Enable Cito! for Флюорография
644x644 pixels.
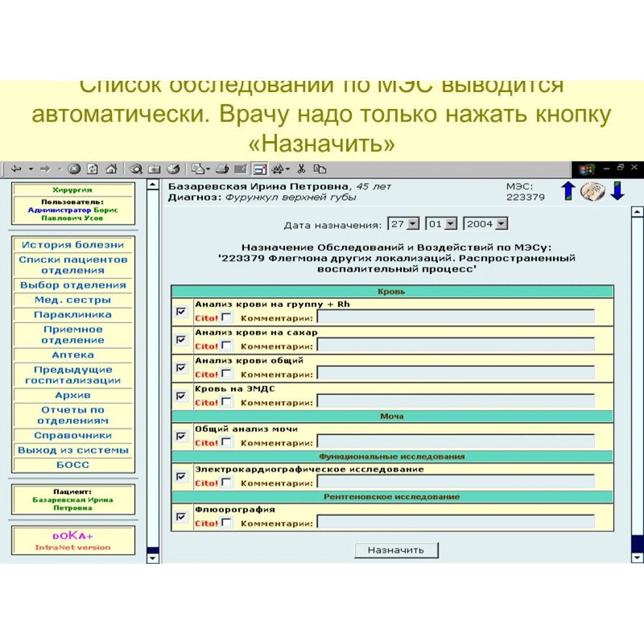point(227,523)
